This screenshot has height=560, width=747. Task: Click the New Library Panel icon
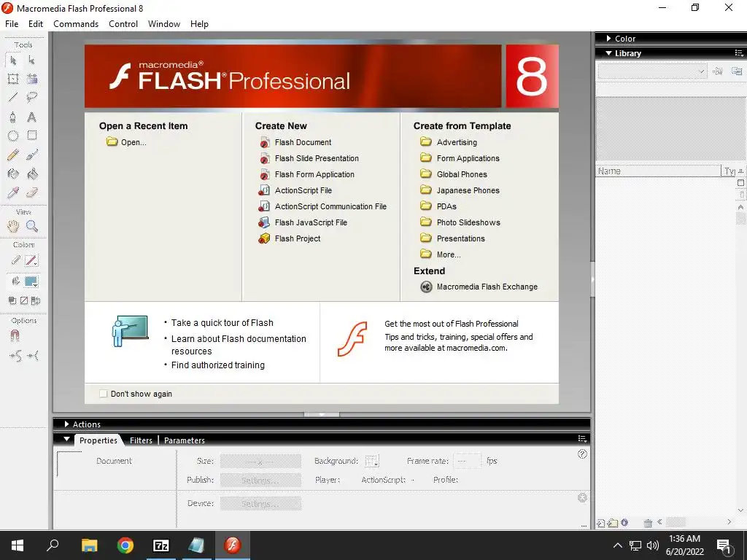pyautogui.click(x=737, y=71)
